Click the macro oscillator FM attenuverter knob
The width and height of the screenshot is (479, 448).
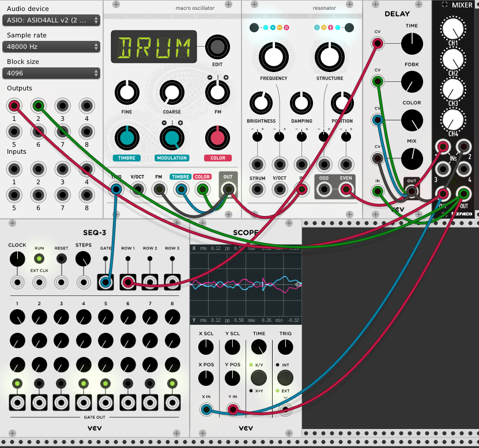pos(217,93)
